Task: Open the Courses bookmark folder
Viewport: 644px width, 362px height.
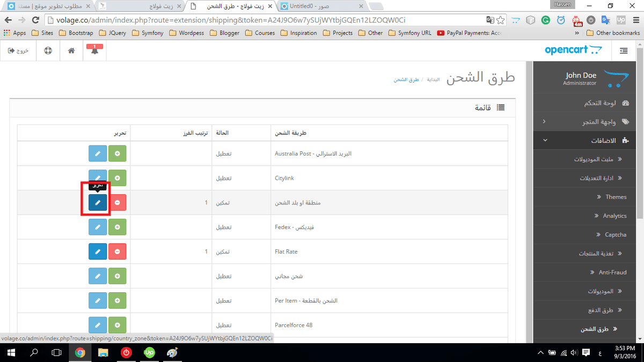Action: pos(260,33)
